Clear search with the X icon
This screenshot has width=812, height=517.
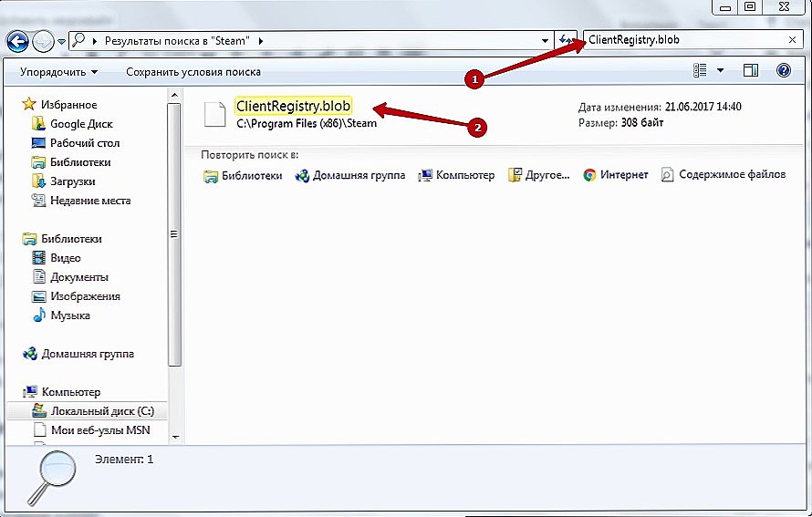792,40
